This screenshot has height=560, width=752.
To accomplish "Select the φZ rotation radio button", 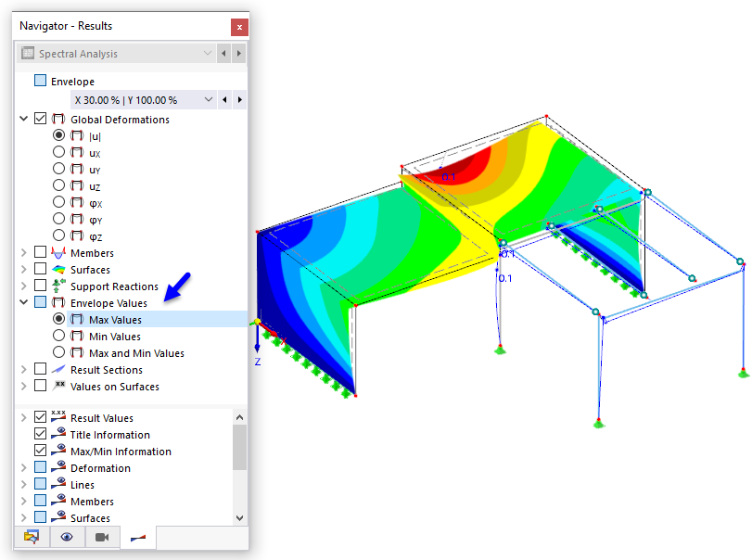I will (58, 235).
